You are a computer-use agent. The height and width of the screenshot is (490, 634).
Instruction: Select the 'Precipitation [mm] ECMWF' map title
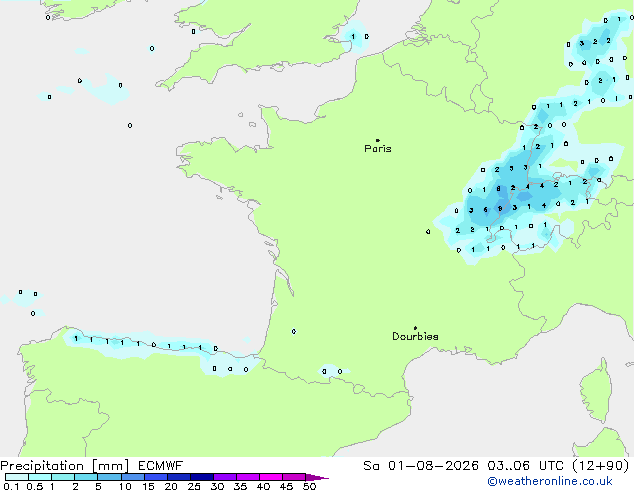tap(92, 466)
